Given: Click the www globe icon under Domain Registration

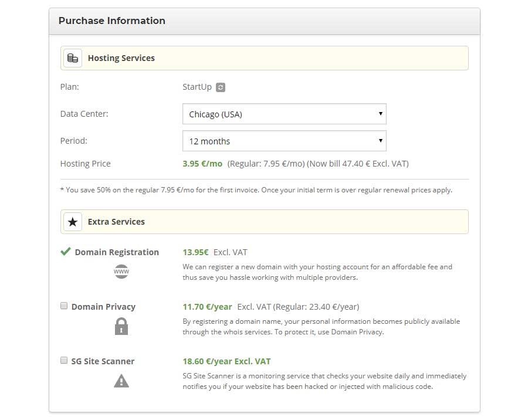Looking at the screenshot, I should click(121, 271).
